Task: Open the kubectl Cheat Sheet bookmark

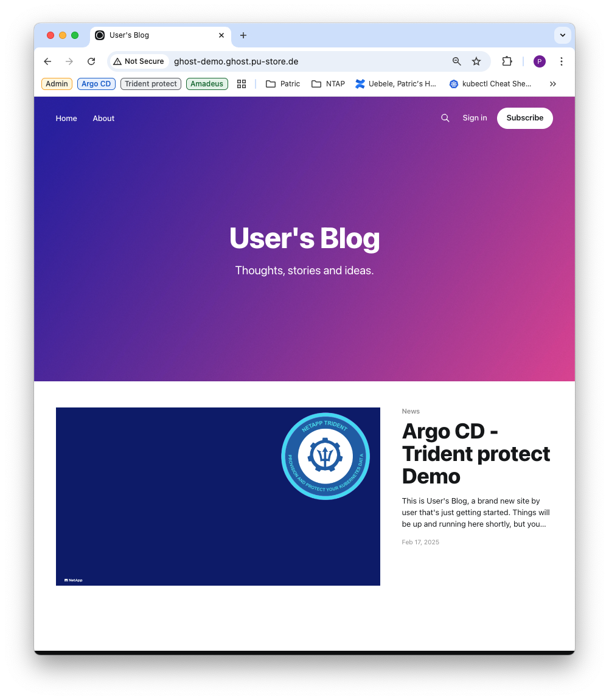Action: pyautogui.click(x=490, y=84)
